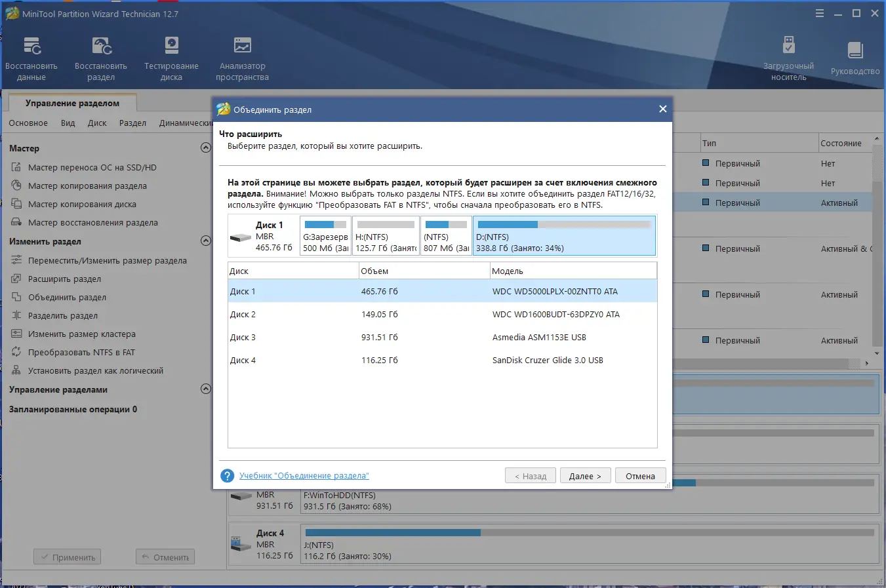The image size is (886, 588).
Task: Switch to the Управление разделом tab
Action: coord(72,103)
